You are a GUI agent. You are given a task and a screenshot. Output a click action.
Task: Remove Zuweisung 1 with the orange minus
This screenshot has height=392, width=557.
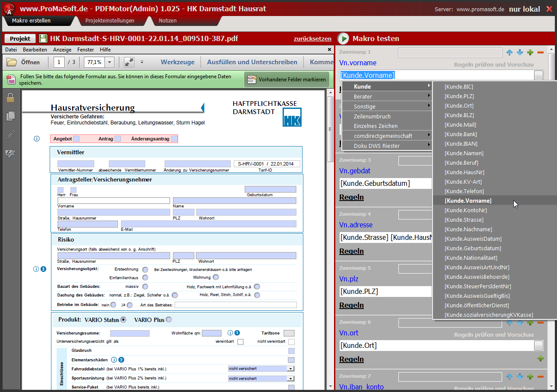[x=541, y=52]
